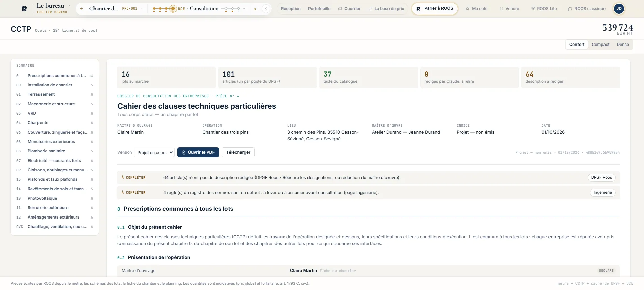Go to Maçonnerie et structure chapter
The height and width of the screenshot is (290, 644).
pos(55,104)
